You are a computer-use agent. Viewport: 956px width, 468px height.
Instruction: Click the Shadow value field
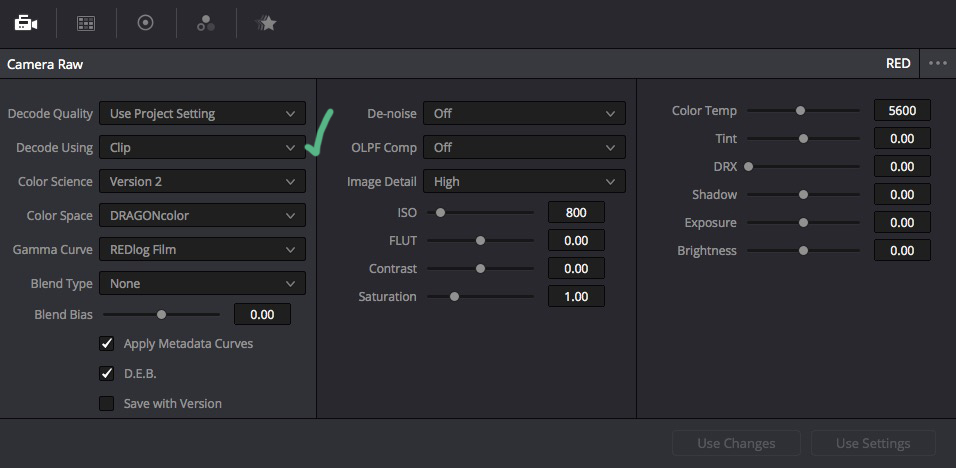(x=902, y=194)
